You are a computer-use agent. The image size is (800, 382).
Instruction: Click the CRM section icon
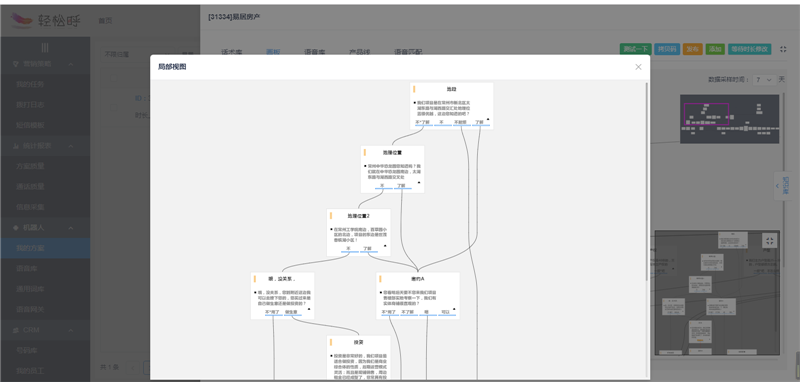[x=16, y=330]
